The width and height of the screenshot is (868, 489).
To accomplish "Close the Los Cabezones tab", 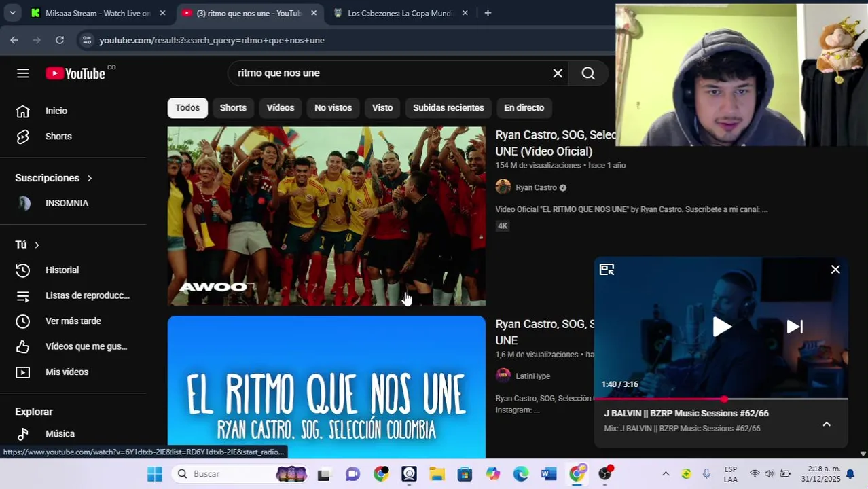I will pos(465,13).
